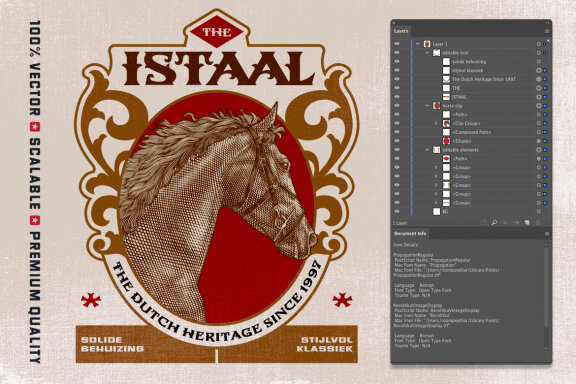Screen dimensions: 576x384
Task: Select the Compound Path layer row
Action: pos(471,132)
